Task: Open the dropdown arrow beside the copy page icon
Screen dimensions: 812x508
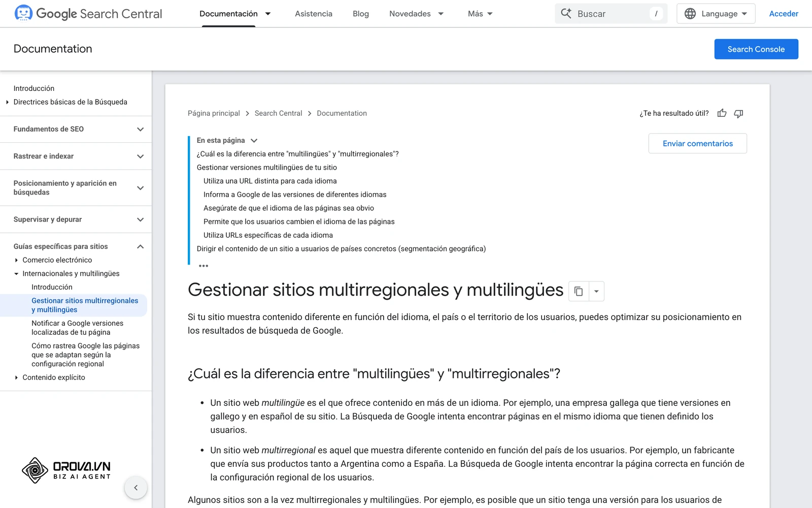Action: pyautogui.click(x=596, y=291)
